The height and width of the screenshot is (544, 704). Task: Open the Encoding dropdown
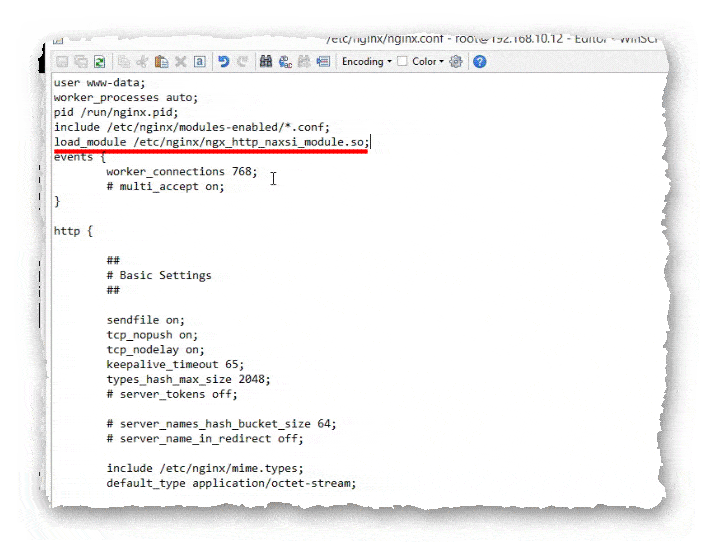pyautogui.click(x=366, y=61)
